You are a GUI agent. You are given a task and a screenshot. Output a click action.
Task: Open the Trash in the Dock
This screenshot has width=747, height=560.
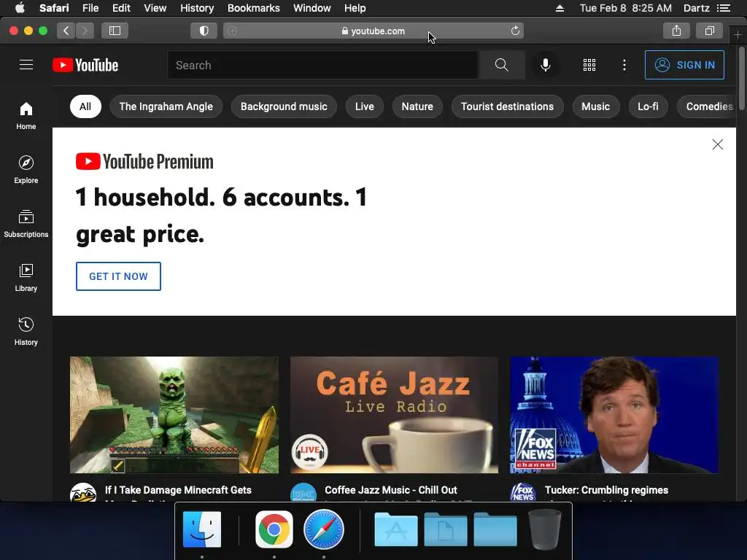coord(544,529)
